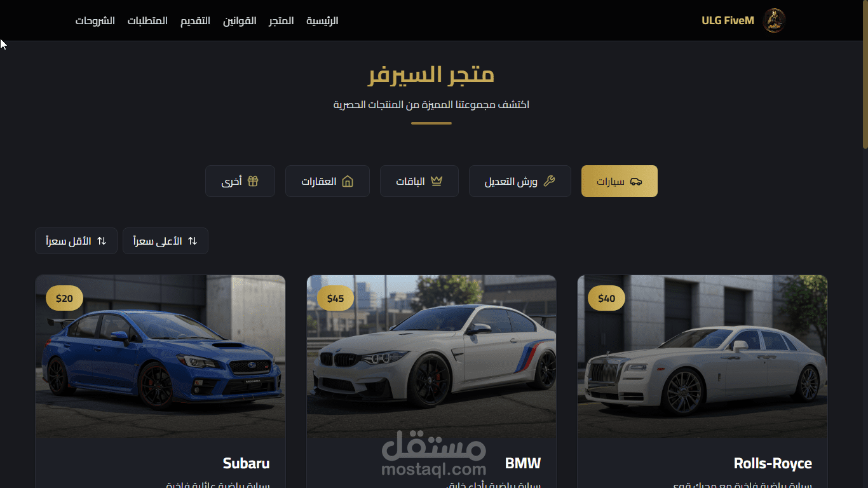This screenshot has height=488, width=868.
Task: Open the Rolls-Royce car image
Action: [702, 356]
